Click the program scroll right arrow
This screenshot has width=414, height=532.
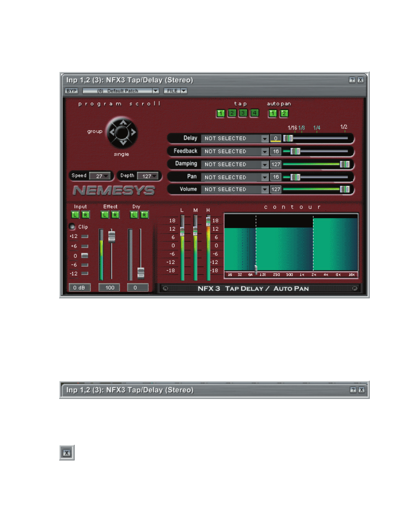(133, 132)
